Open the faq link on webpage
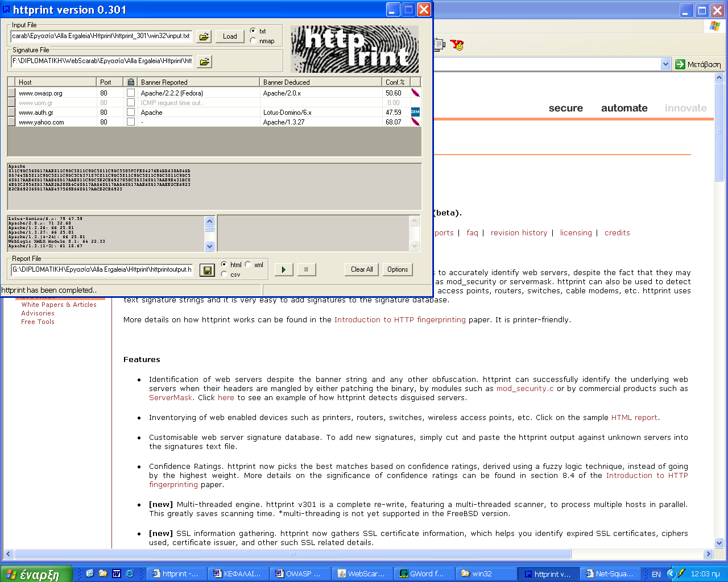 (x=472, y=232)
